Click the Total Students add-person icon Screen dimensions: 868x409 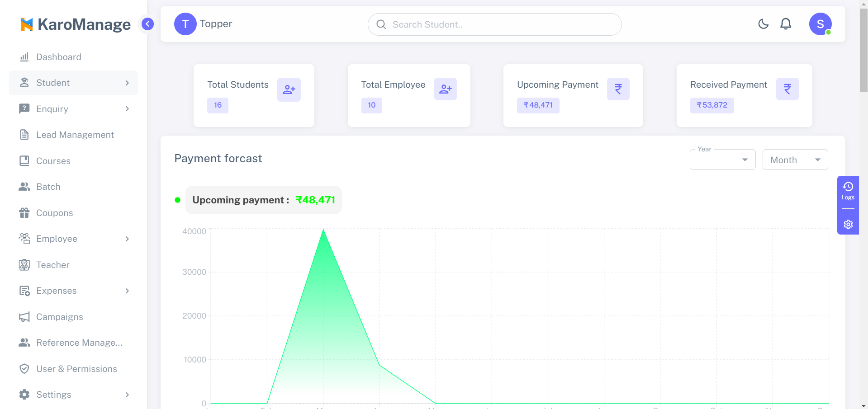(x=289, y=89)
